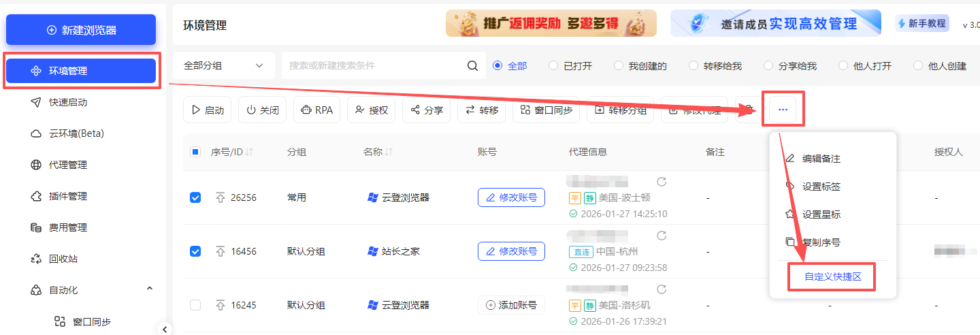Open 窗口同步 under 自动化
The width and height of the screenshot is (980, 335).
tap(91, 321)
